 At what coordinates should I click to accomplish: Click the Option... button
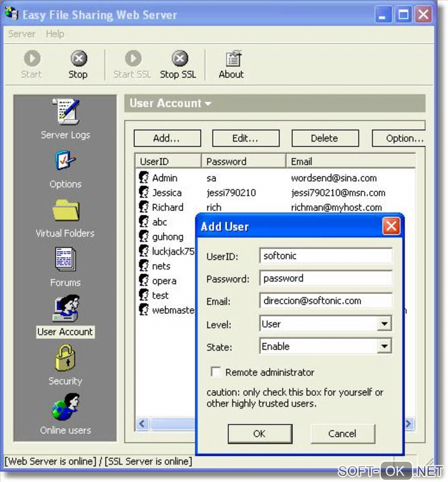click(x=399, y=138)
